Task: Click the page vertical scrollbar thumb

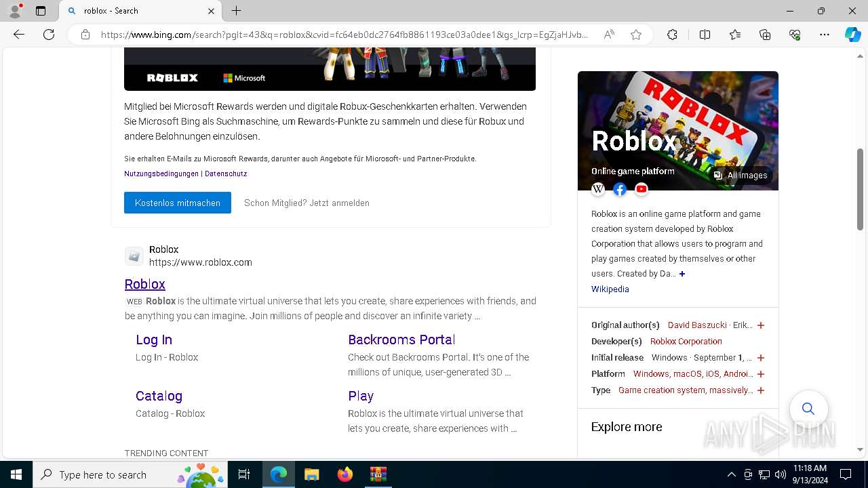Action: (x=861, y=189)
